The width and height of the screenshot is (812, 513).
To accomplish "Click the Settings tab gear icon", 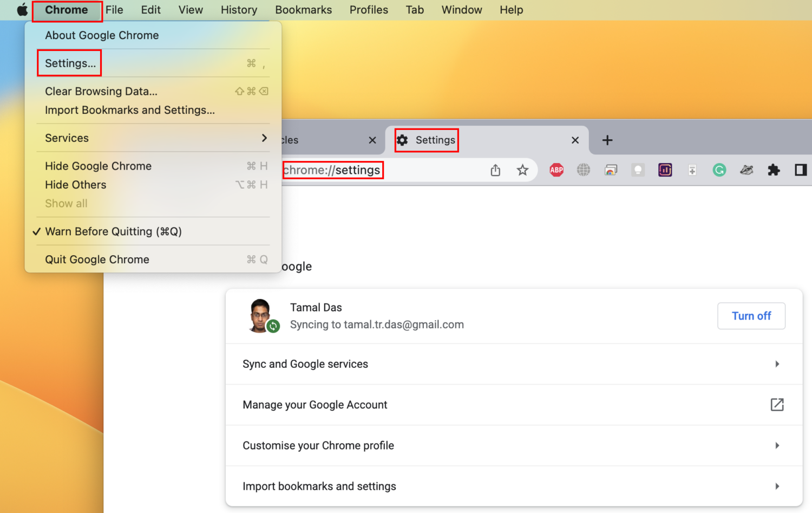I will point(402,140).
